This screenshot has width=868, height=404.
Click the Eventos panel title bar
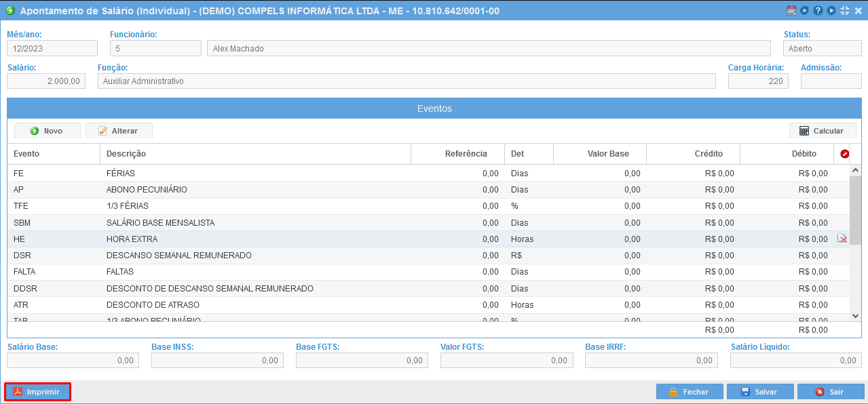coord(434,108)
